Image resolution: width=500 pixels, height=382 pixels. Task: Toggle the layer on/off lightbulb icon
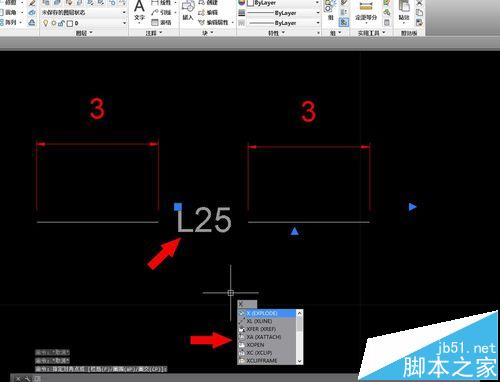(46, 23)
